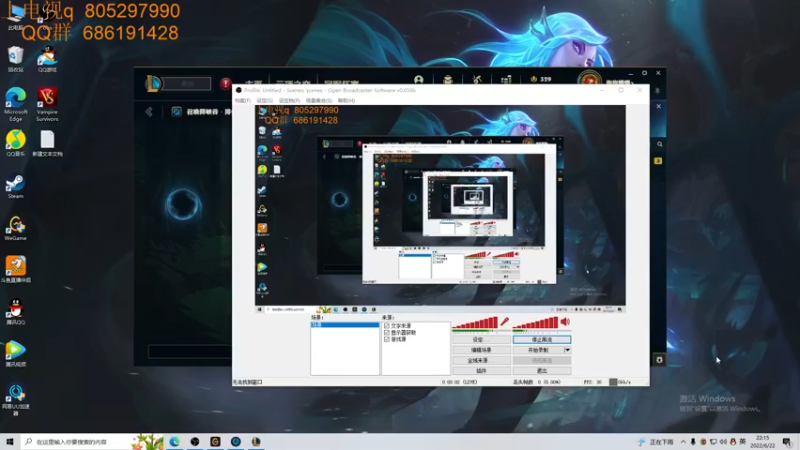The height and width of the screenshot is (450, 800).
Task: Click the Stop Streaming button in OBS
Action: [542, 339]
